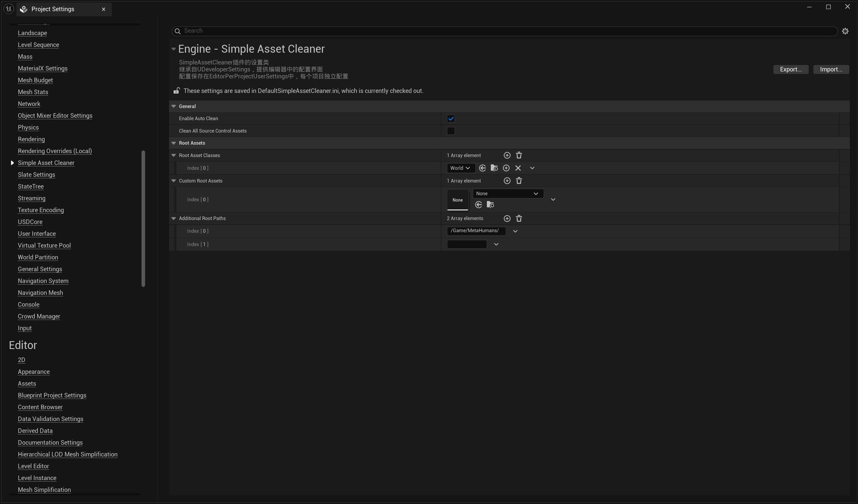Viewport: 858px width, 504px height.
Task: Toggle the Enable Auto Clean checkbox
Action: [x=451, y=119]
